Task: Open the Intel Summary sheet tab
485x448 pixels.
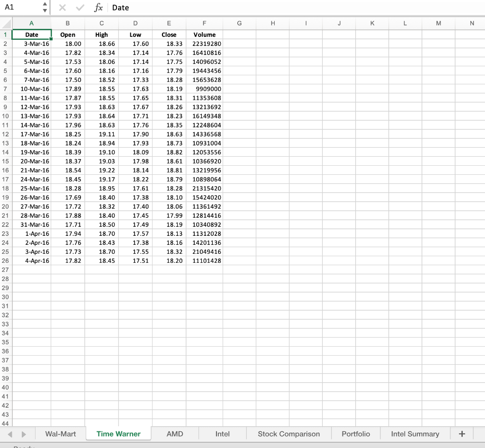Action: pyautogui.click(x=415, y=433)
